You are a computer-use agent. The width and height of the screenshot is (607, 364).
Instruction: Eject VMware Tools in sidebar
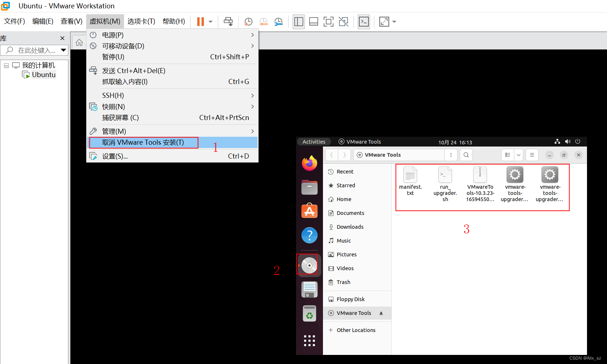point(381,313)
